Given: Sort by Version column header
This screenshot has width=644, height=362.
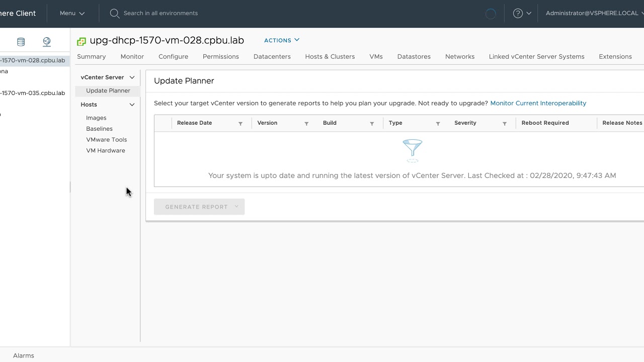Looking at the screenshot, I should pos(267,123).
